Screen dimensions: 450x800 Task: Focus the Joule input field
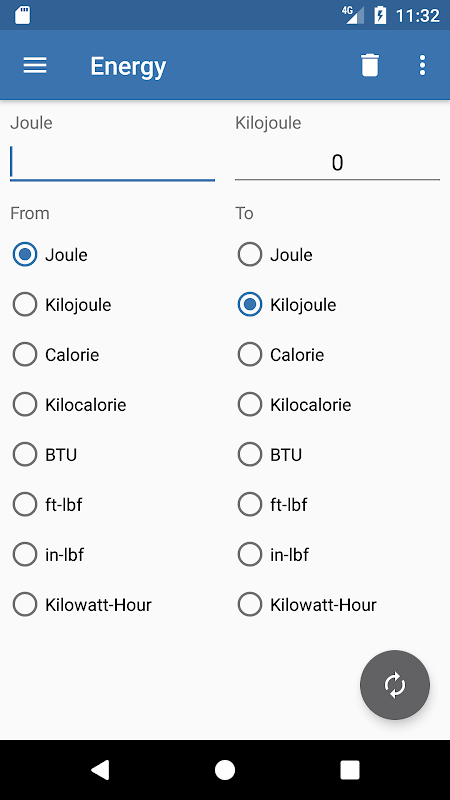112,163
